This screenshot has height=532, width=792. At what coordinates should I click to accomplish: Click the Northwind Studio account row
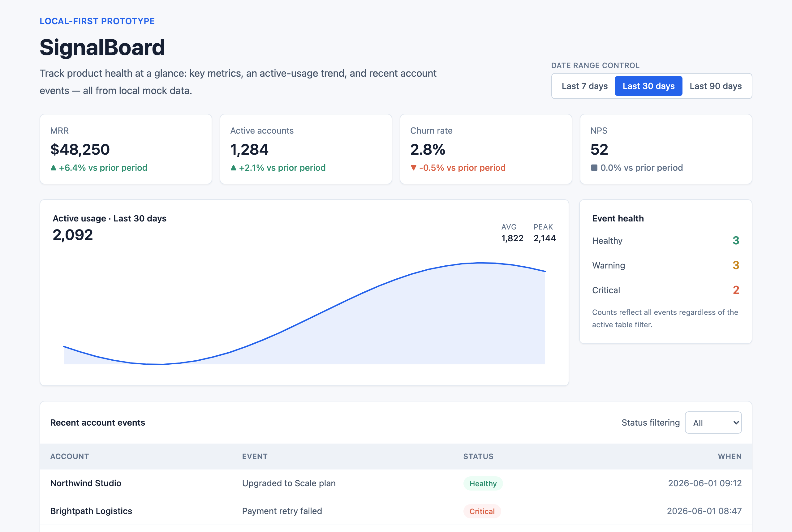396,483
